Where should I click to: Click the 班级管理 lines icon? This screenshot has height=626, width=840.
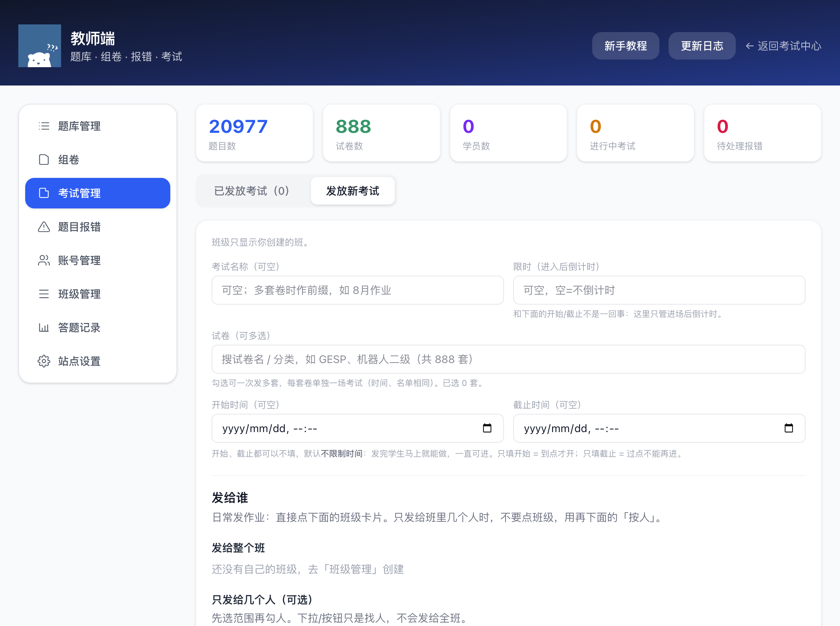pos(44,294)
